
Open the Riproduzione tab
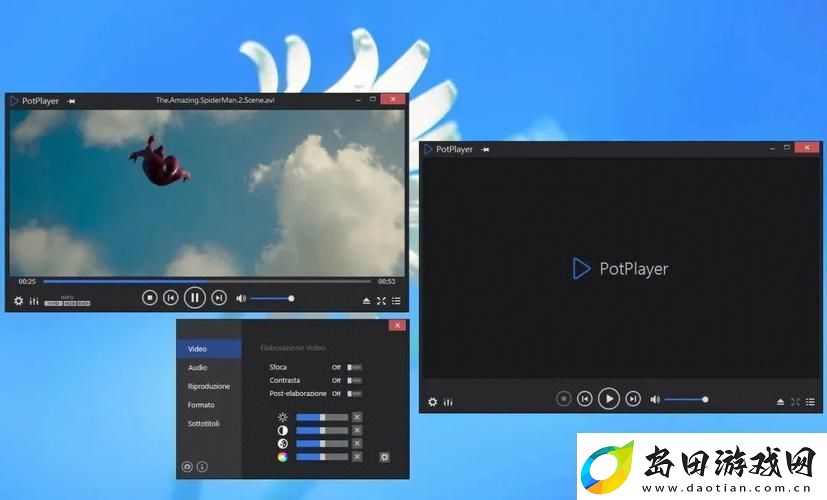coord(209,386)
